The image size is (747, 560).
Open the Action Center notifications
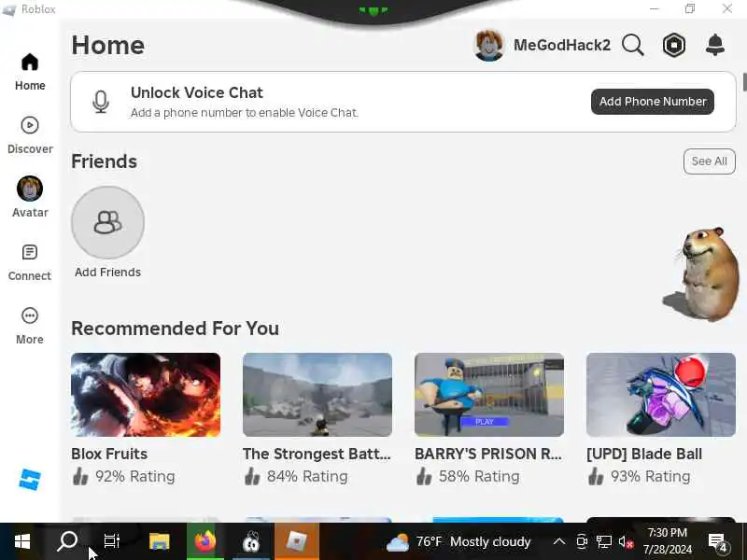point(717,542)
